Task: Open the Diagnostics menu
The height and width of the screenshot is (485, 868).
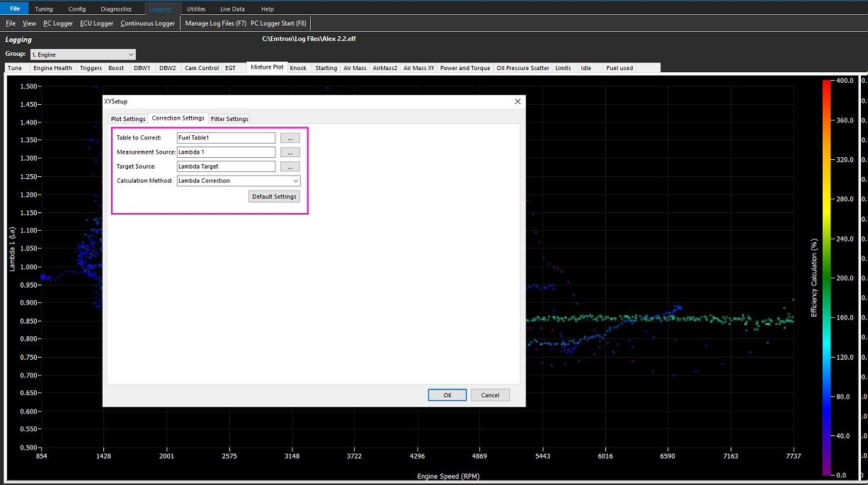Action: pyautogui.click(x=116, y=9)
